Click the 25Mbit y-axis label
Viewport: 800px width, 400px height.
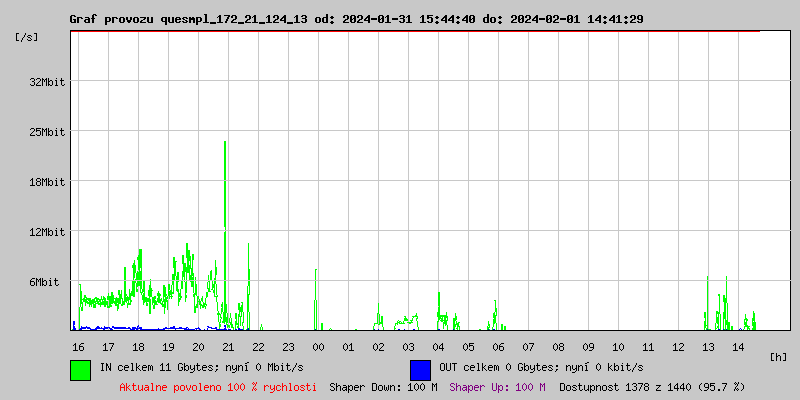(x=47, y=132)
